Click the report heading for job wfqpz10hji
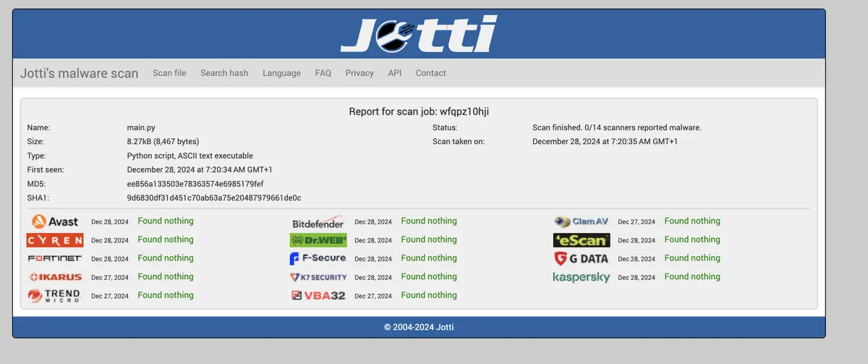 [x=420, y=111]
